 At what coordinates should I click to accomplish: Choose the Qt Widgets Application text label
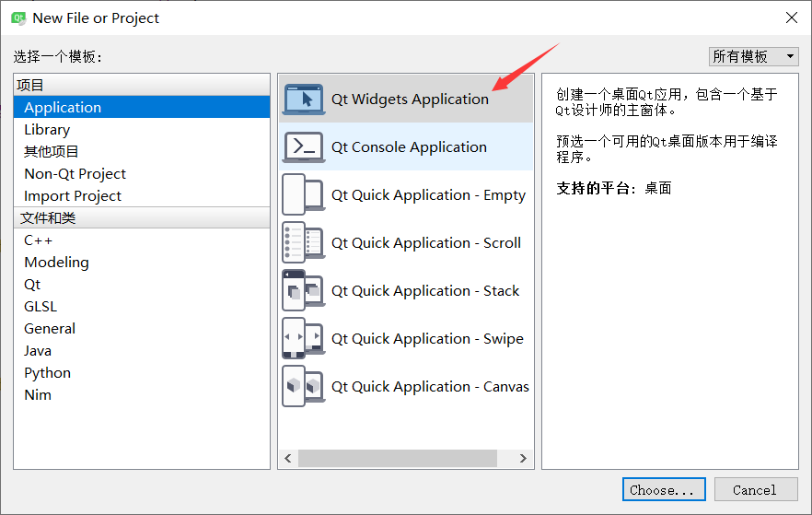(410, 99)
